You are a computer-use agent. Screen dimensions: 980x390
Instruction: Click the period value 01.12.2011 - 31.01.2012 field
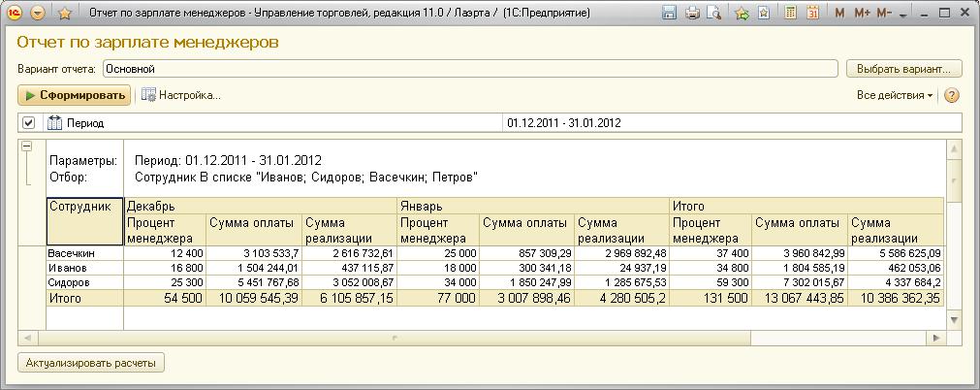(732, 123)
